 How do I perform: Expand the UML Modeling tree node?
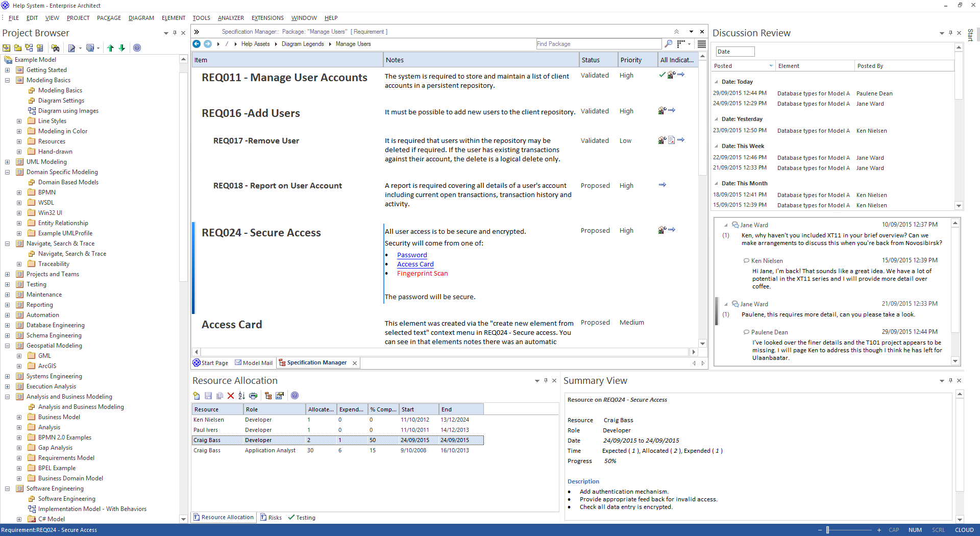pyautogui.click(x=8, y=162)
